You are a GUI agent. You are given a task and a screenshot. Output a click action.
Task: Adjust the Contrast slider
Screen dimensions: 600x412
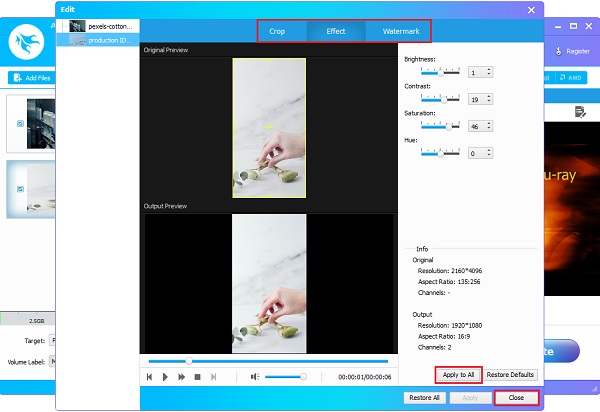coord(440,99)
